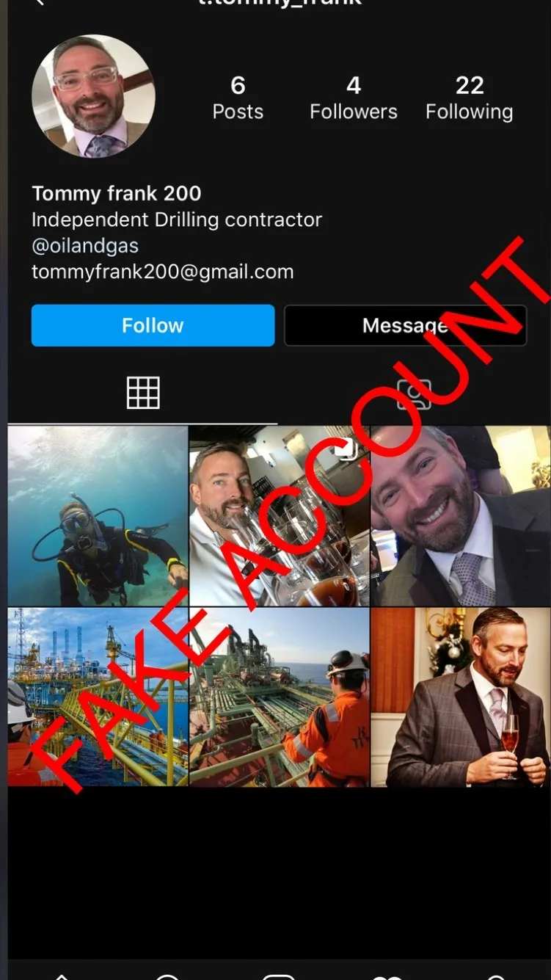Open the round profile picture

[x=93, y=96]
